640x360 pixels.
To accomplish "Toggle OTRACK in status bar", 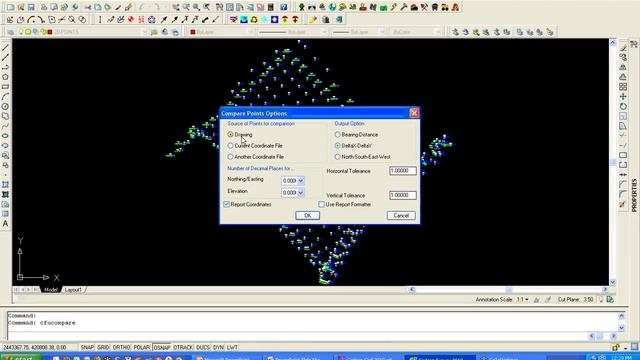I will point(183,347).
